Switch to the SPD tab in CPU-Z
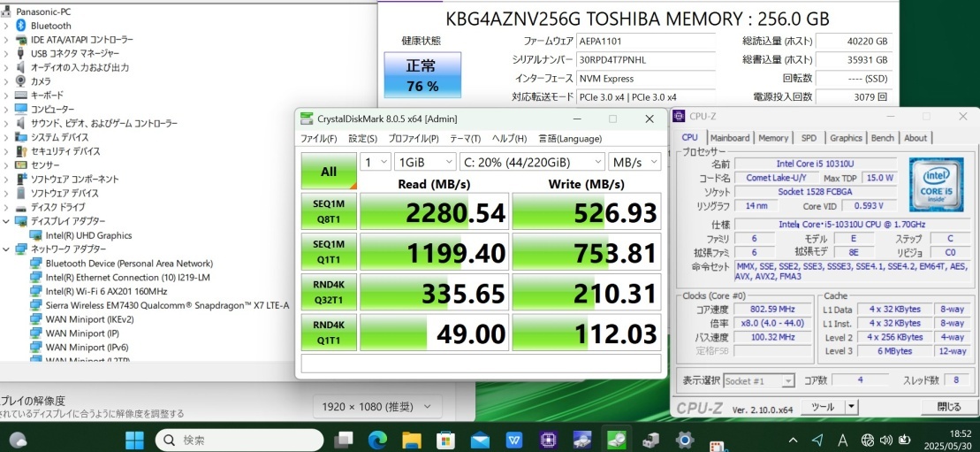The height and width of the screenshot is (452, 980). pos(809,138)
